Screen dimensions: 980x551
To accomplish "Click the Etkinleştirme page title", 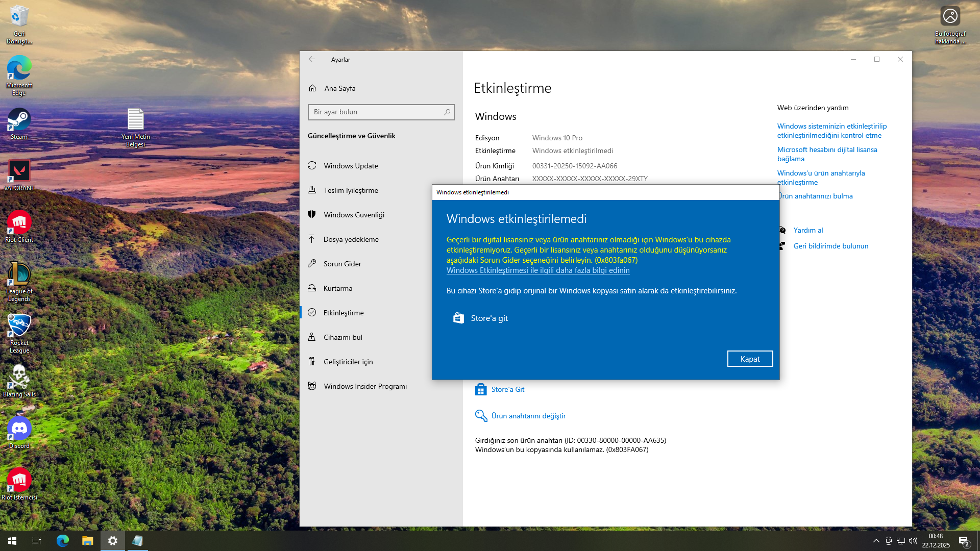I will coord(512,88).
